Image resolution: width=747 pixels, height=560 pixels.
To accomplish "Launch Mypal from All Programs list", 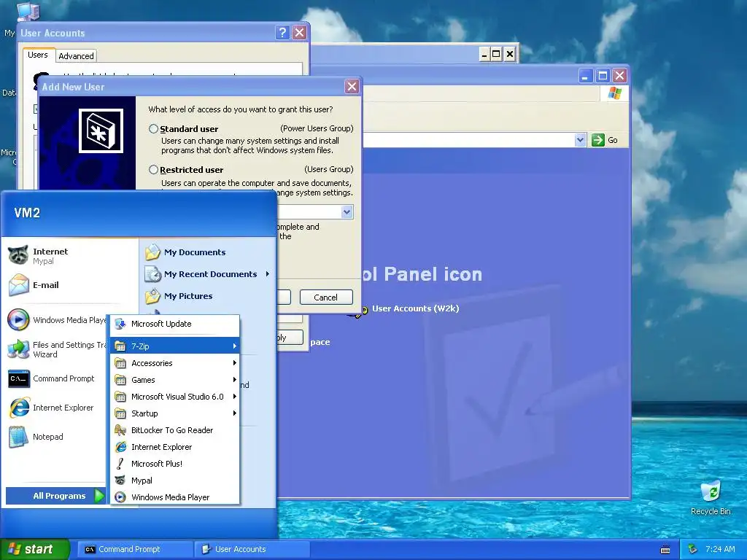I will coord(175,481).
